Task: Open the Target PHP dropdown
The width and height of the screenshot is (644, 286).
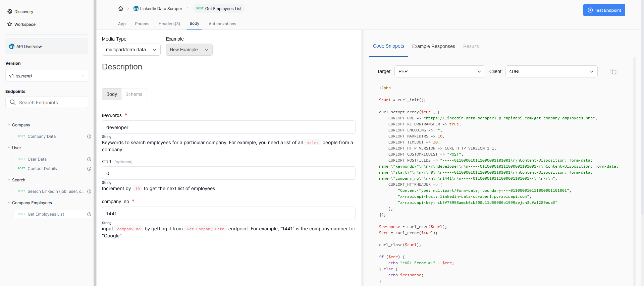Action: tap(440, 71)
